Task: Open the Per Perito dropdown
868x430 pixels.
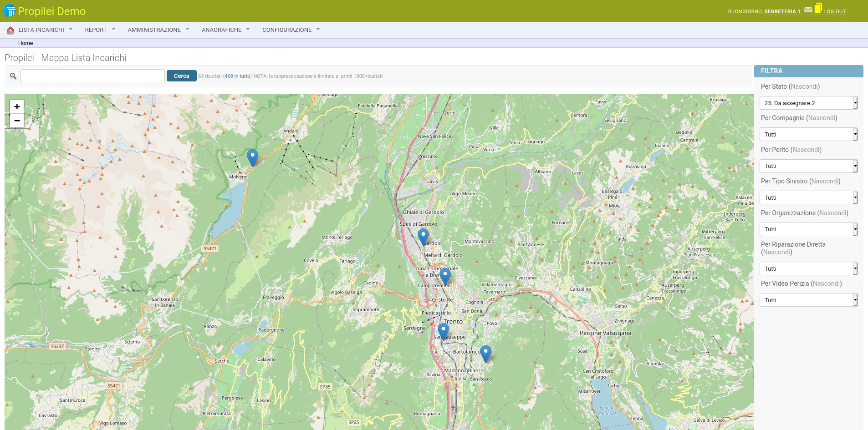Action: point(808,166)
